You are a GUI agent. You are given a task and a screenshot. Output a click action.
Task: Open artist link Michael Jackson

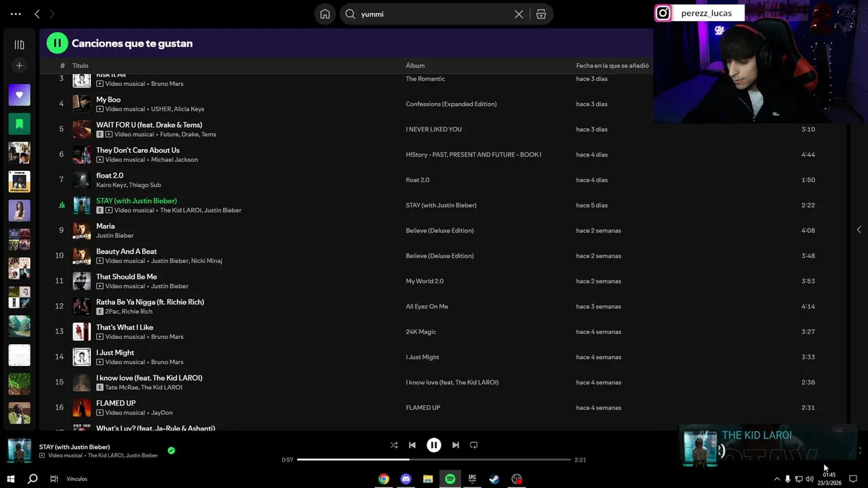point(174,160)
